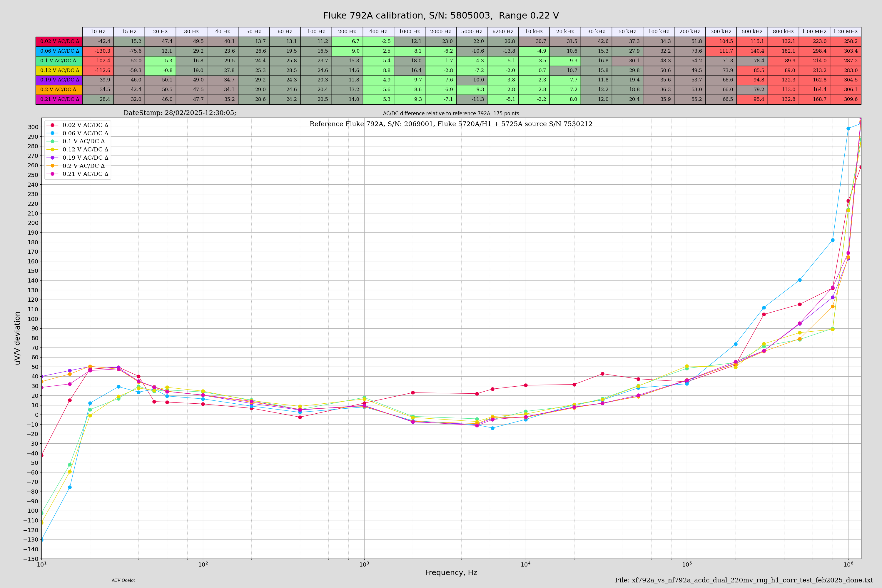Click the magenta 0.21 V AC/DC Δ table row label
Image resolution: width=882 pixels, height=588 pixels.
click(x=59, y=99)
